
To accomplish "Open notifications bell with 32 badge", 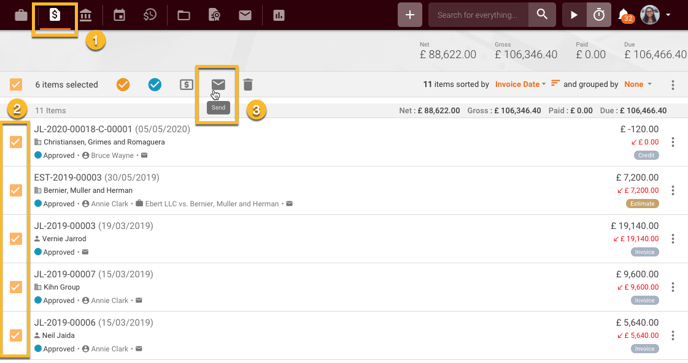I will pyautogui.click(x=625, y=15).
